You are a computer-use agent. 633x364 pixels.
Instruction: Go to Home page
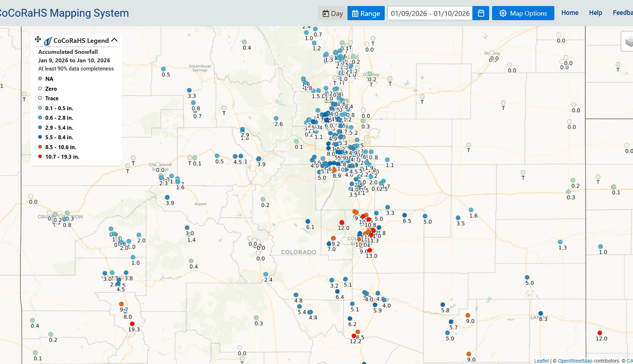(570, 13)
